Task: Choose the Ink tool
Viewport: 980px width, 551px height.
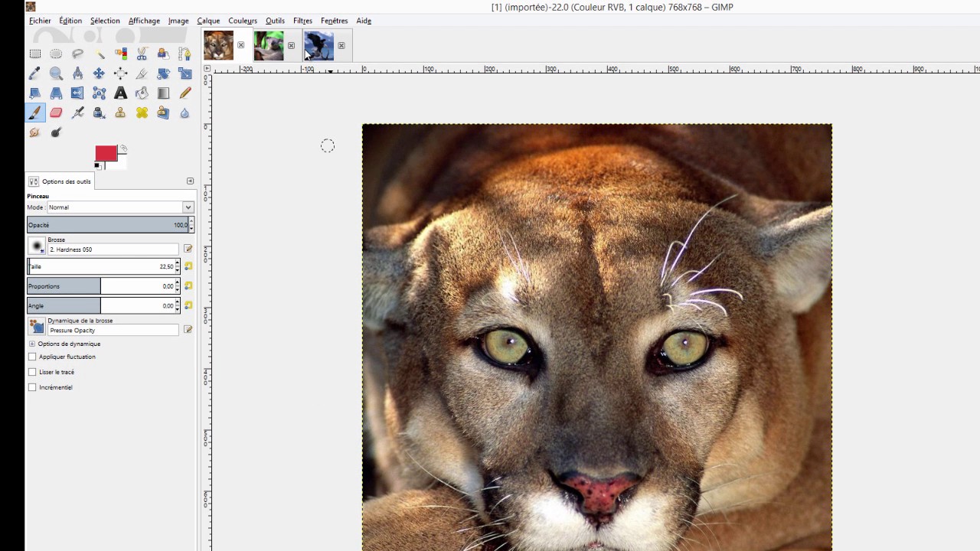Action: click(x=99, y=113)
